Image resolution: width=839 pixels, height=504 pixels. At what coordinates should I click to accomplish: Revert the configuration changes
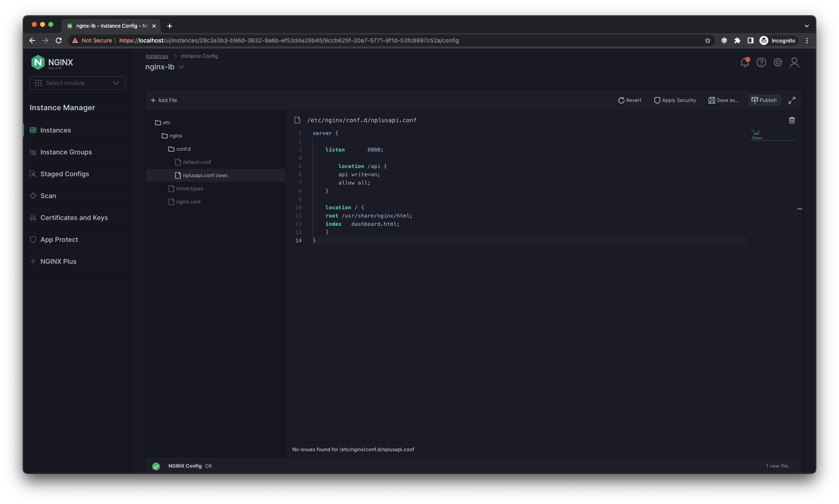pyautogui.click(x=629, y=100)
